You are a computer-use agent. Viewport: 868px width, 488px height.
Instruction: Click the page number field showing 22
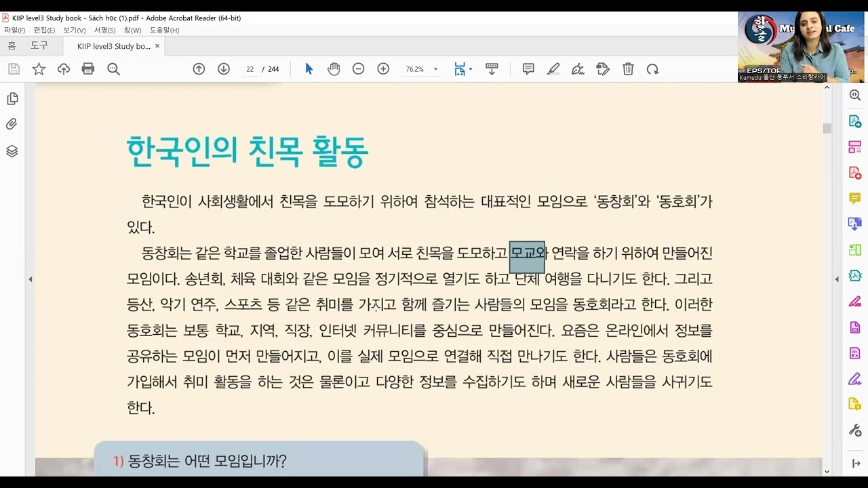(250, 69)
